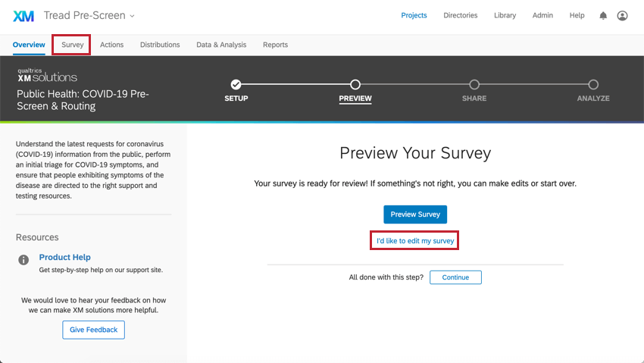Click the Preview step circle
644x363 pixels.
point(355,85)
